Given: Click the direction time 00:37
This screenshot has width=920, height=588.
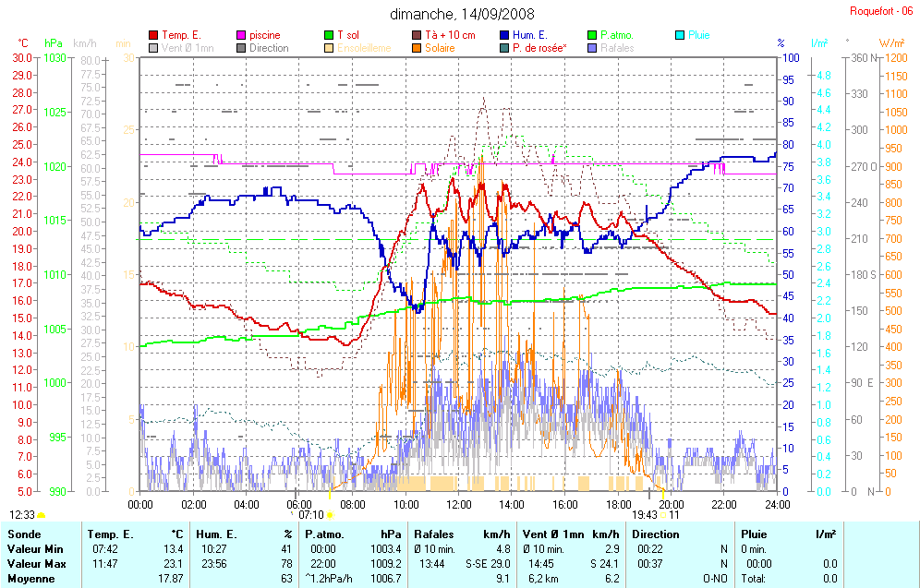Looking at the screenshot, I should pyautogui.click(x=650, y=564).
